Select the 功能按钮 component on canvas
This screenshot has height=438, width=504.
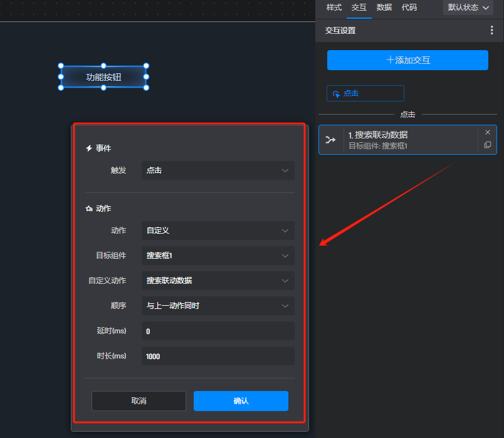pyautogui.click(x=103, y=77)
